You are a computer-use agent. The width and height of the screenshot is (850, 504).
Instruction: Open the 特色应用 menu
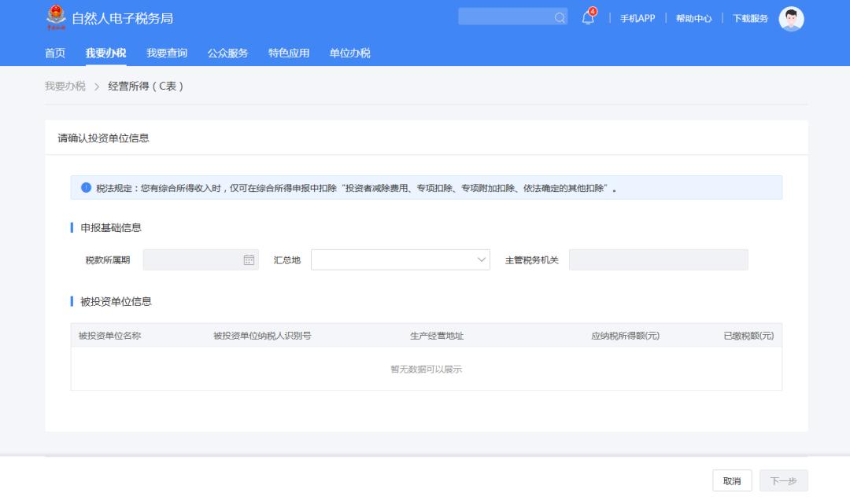pos(288,53)
